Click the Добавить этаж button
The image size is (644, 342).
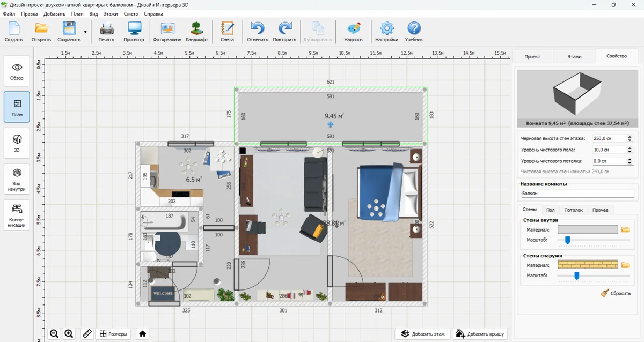click(x=422, y=334)
